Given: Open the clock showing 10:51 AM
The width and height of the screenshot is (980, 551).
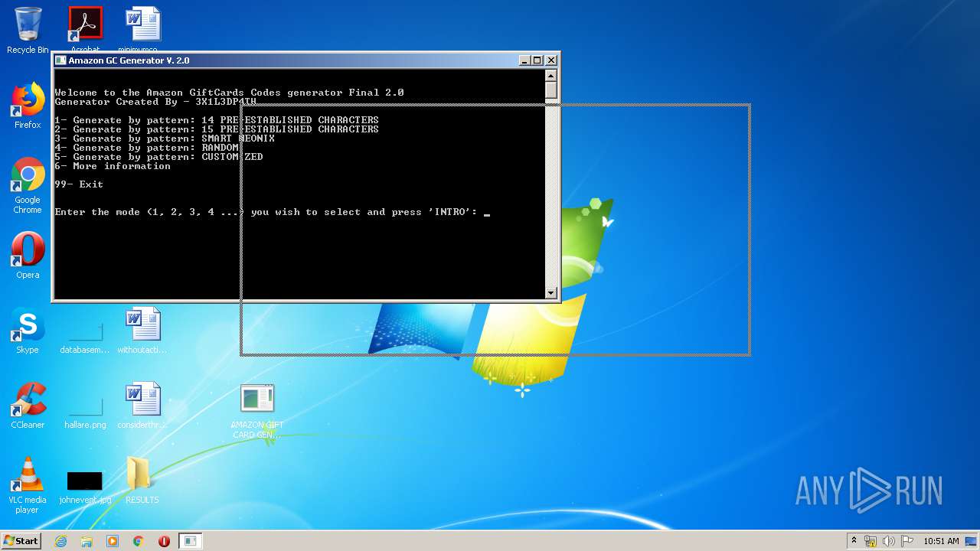Looking at the screenshot, I should click(941, 541).
